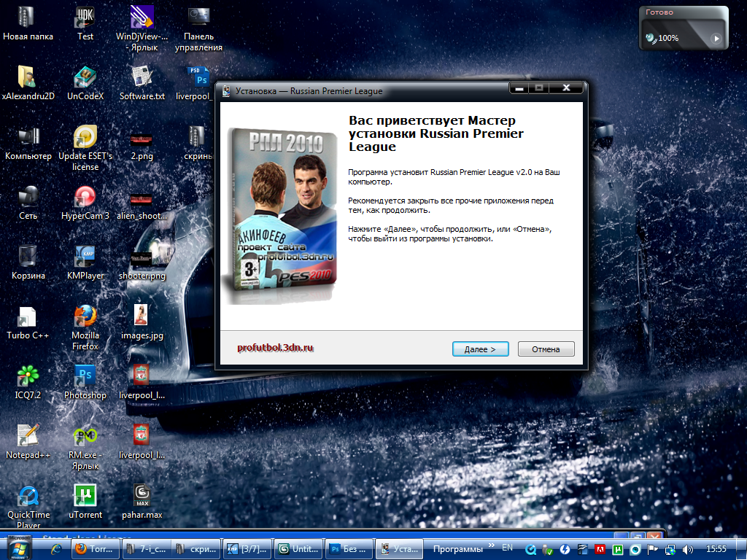This screenshot has height=560, width=747.
Task: Click the Уста... installer taskbar item
Action: click(x=400, y=549)
